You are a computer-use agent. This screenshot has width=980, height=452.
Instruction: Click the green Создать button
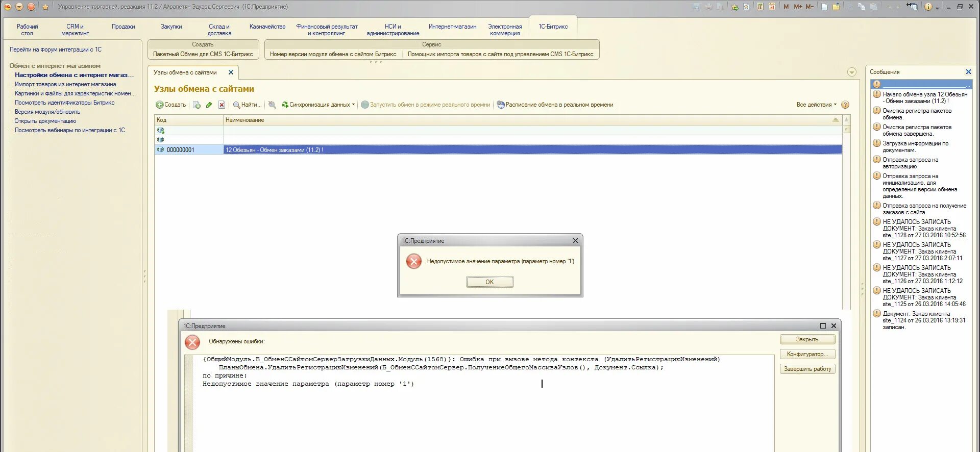(x=171, y=105)
